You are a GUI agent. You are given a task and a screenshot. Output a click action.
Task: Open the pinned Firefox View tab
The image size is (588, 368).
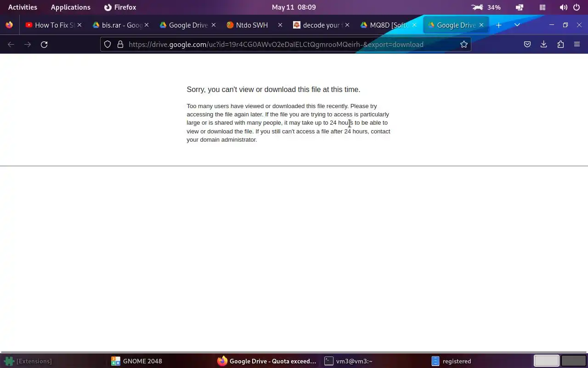click(9, 25)
